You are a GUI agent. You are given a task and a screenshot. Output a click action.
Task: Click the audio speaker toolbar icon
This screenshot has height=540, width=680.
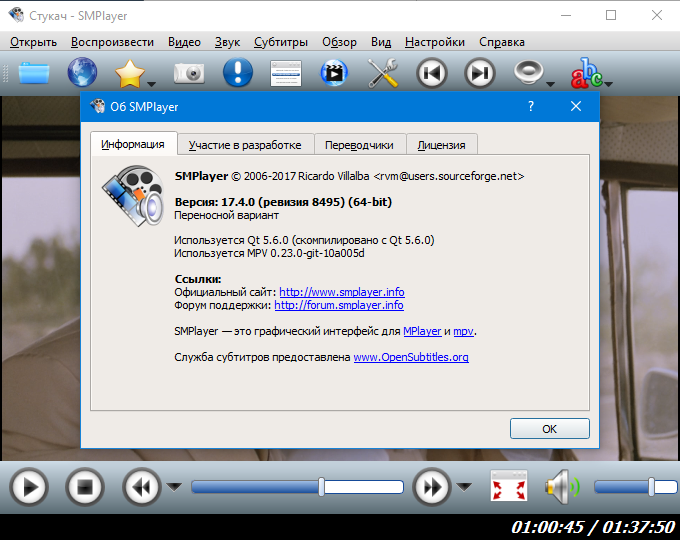click(x=528, y=72)
